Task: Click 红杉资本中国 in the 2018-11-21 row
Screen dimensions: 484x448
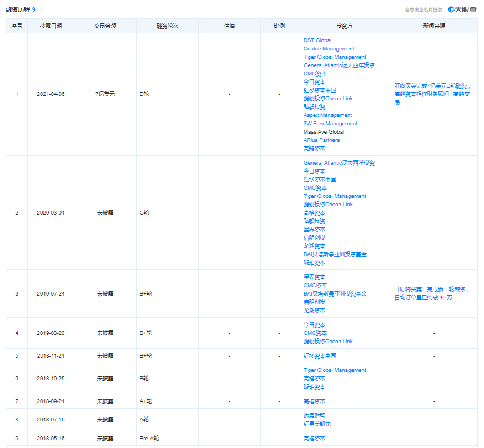Action: pos(320,356)
